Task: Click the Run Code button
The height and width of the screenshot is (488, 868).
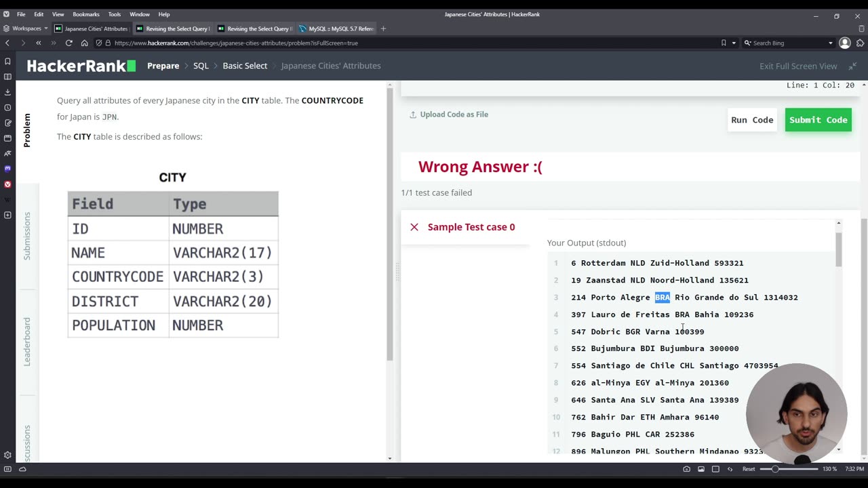Action: [x=752, y=120]
